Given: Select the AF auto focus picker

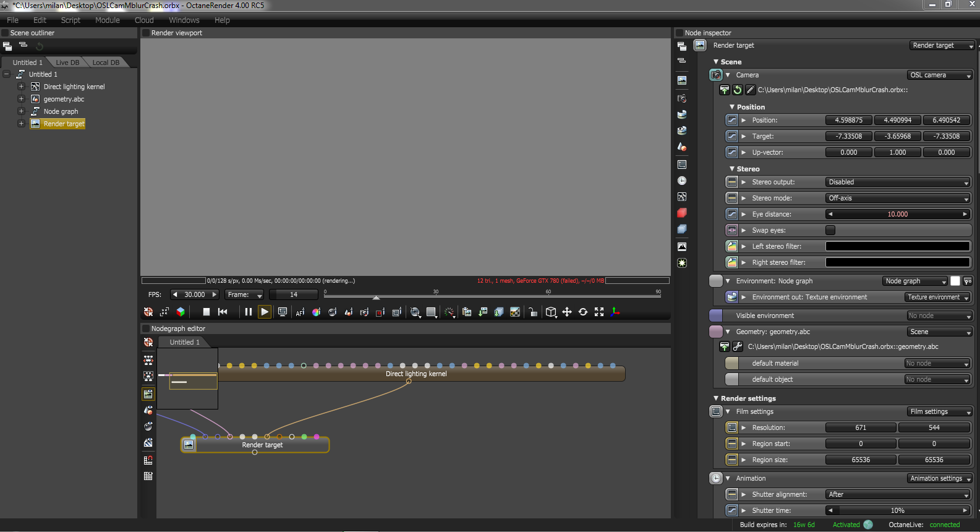Looking at the screenshot, I should [300, 312].
